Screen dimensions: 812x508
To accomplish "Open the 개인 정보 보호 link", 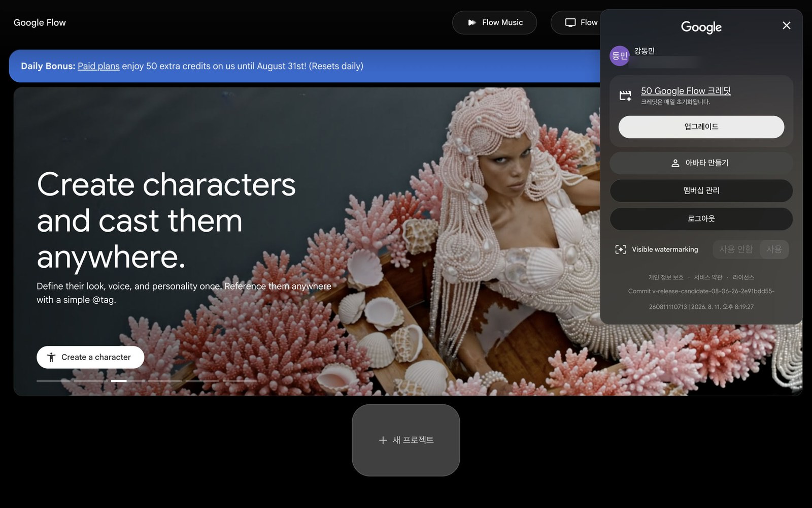I will coord(665,277).
